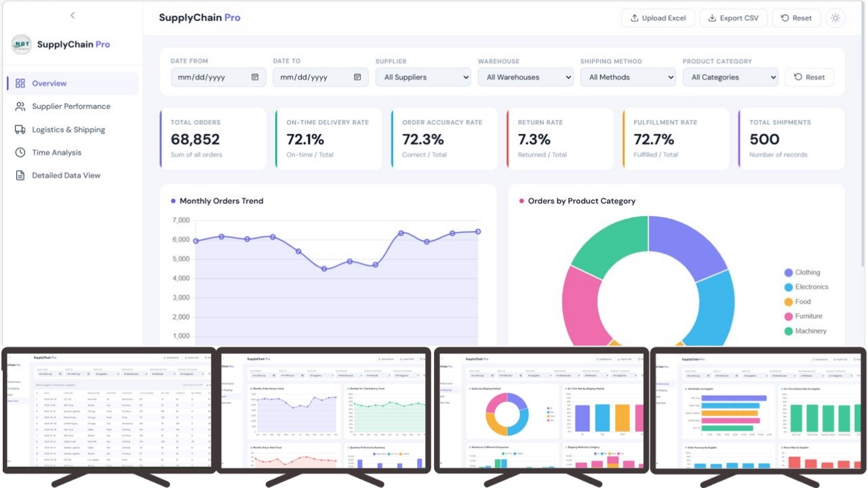The image size is (868, 488).
Task: Click the SupplyChain Pro header title
Action: click(x=199, y=18)
